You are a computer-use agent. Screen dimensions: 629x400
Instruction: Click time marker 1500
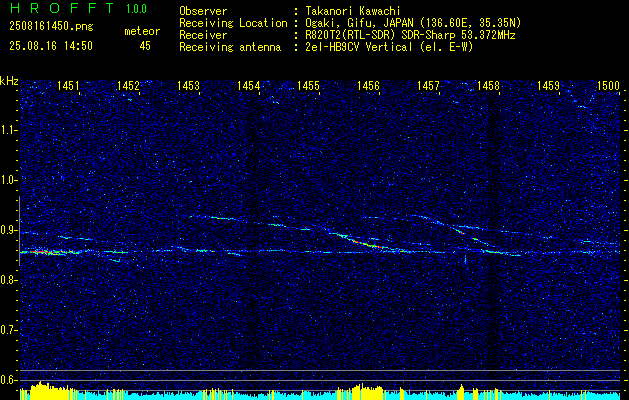pos(608,85)
